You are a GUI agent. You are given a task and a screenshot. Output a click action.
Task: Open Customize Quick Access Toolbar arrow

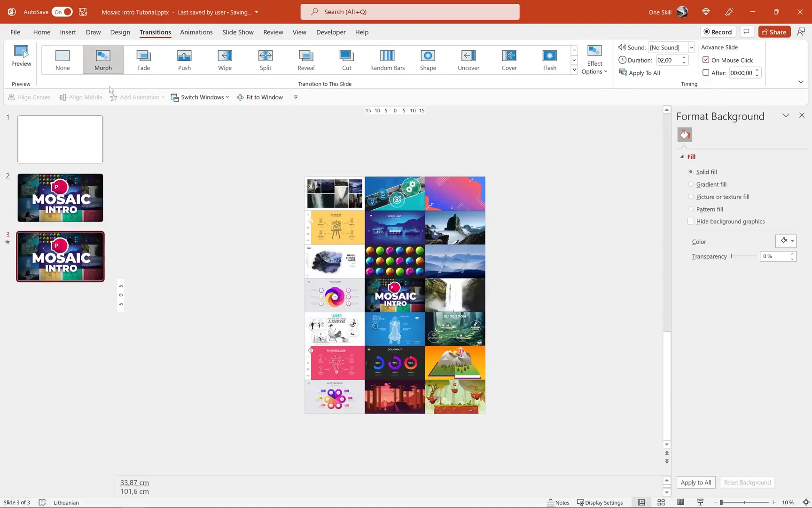pyautogui.click(x=296, y=97)
